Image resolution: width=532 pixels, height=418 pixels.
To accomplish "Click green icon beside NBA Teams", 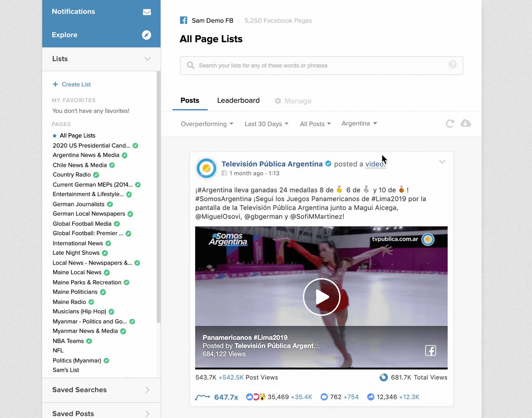I will (89, 341).
